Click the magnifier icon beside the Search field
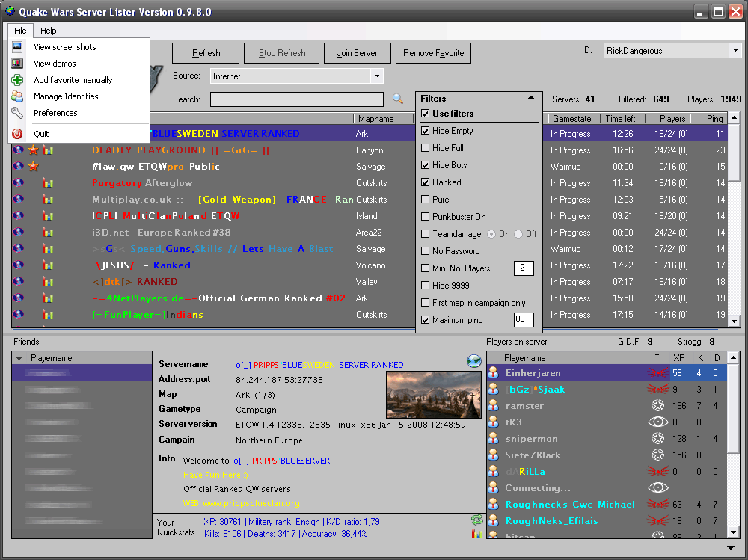 click(397, 99)
